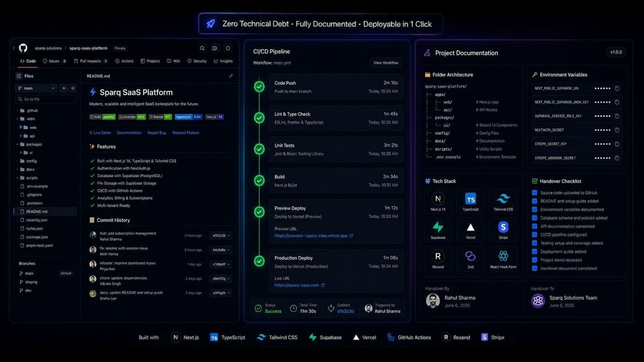Copy the NEXTAUTH_SECRET variable value
Image resolution: width=644 pixels, height=362 pixels.
pyautogui.click(x=617, y=130)
